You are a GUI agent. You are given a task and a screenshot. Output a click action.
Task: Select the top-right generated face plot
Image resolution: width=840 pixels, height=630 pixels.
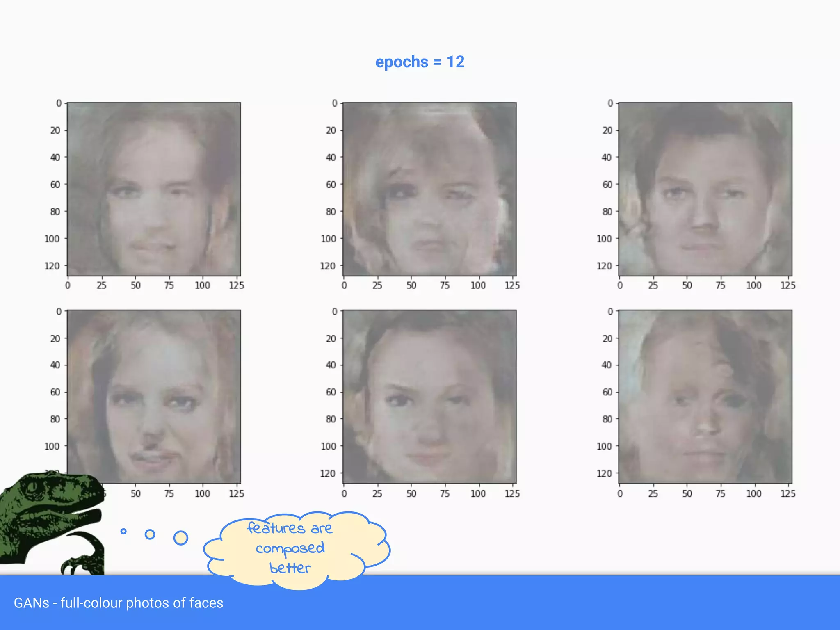pyautogui.click(x=705, y=189)
